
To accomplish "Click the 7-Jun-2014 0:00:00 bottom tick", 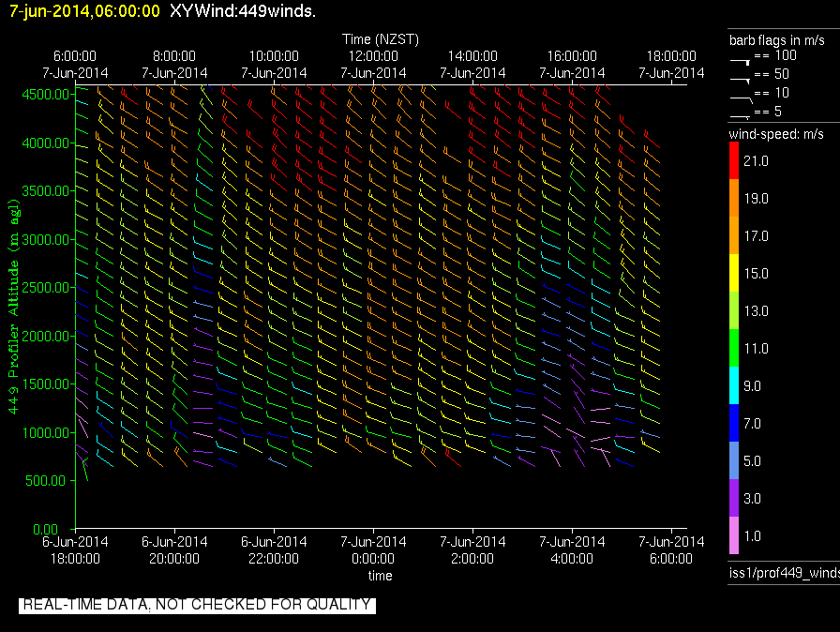I will tap(373, 550).
